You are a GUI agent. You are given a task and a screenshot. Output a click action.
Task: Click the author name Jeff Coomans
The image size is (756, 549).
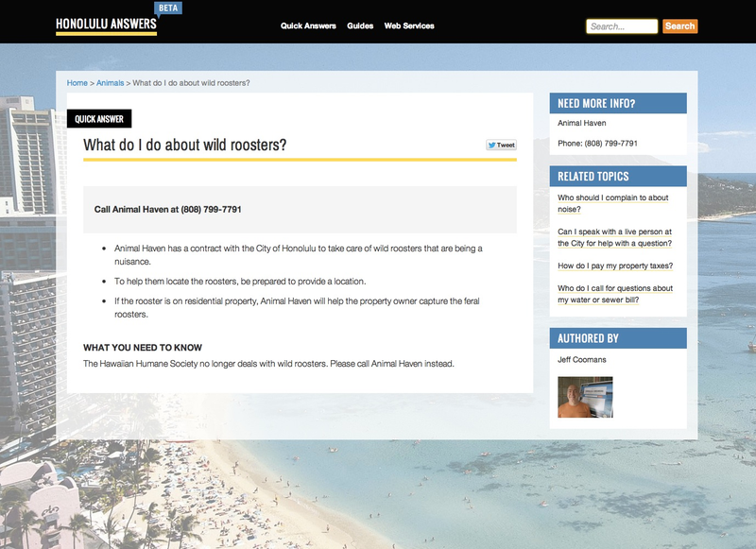pos(582,360)
